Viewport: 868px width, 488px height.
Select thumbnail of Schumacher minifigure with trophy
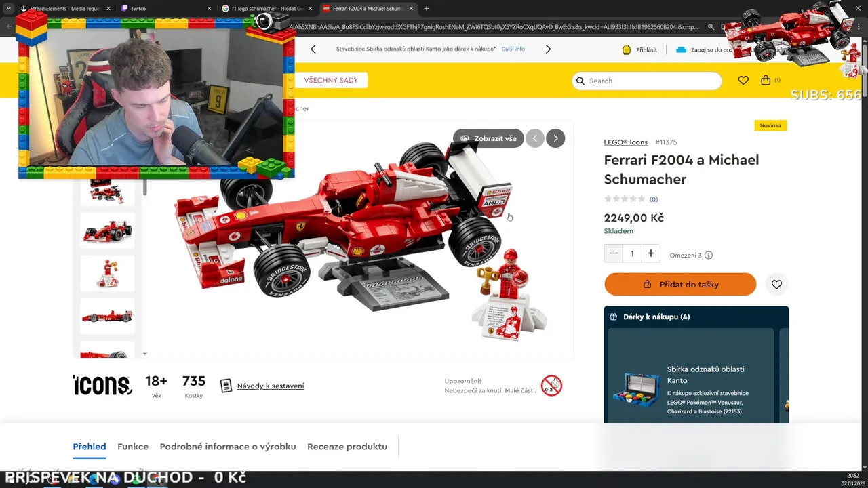[107, 274]
